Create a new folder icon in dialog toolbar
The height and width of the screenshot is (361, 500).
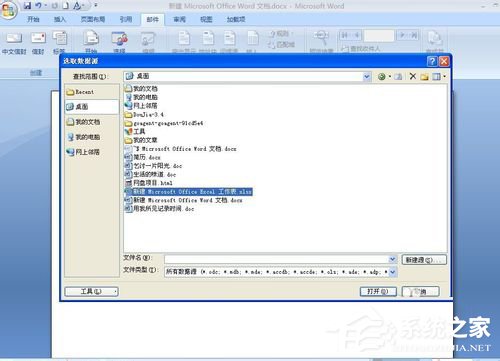[424, 77]
